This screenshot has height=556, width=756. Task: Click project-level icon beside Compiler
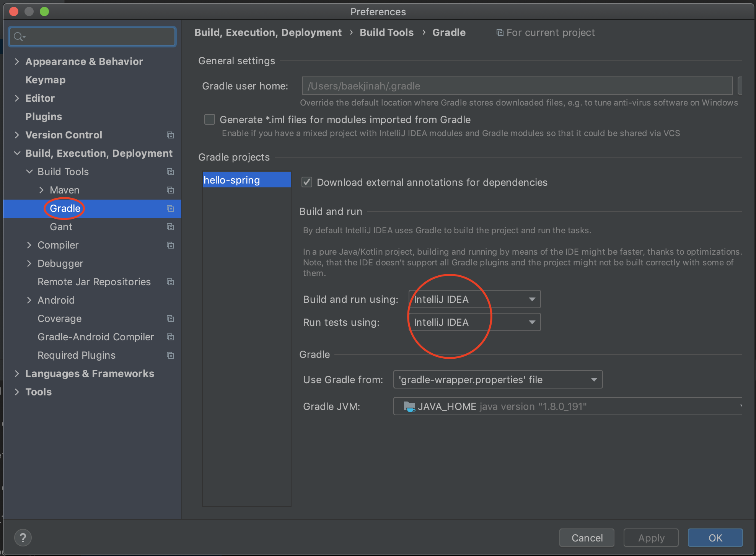coord(170,245)
